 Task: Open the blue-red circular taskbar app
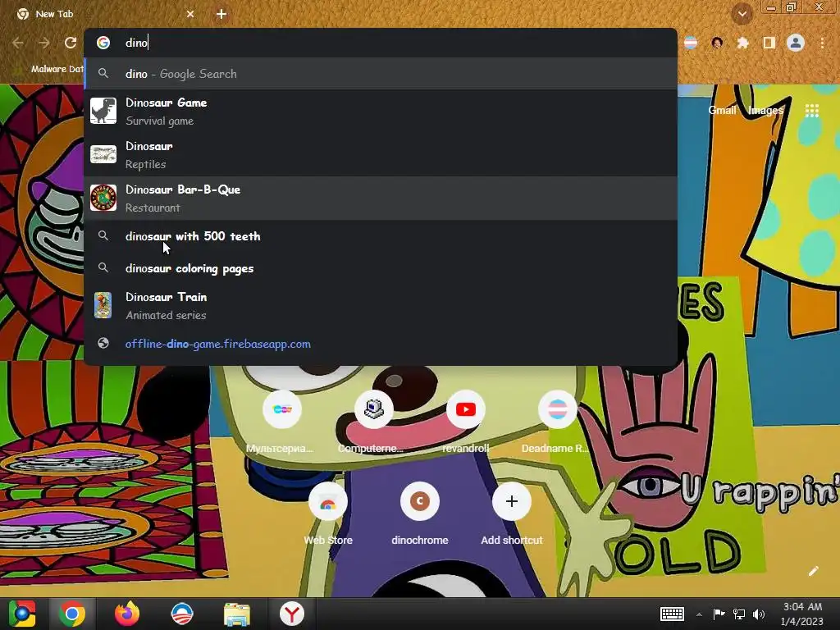(x=182, y=614)
